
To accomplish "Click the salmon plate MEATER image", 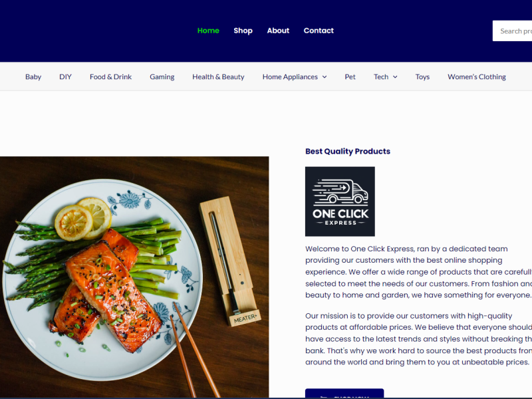I will (134, 277).
